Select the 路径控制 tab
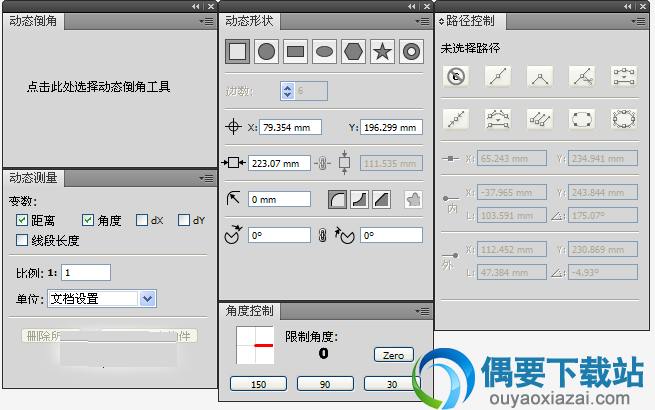The height and width of the screenshot is (410, 655). click(470, 21)
